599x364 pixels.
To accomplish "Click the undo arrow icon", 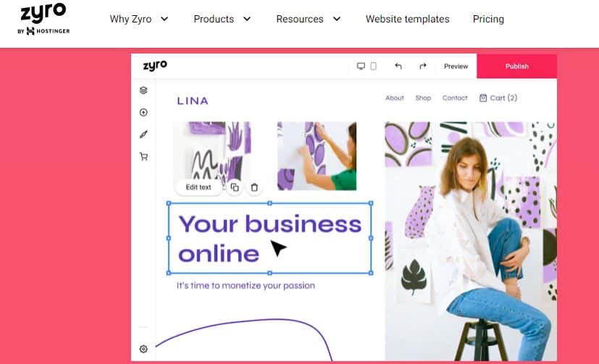I will 398,67.
